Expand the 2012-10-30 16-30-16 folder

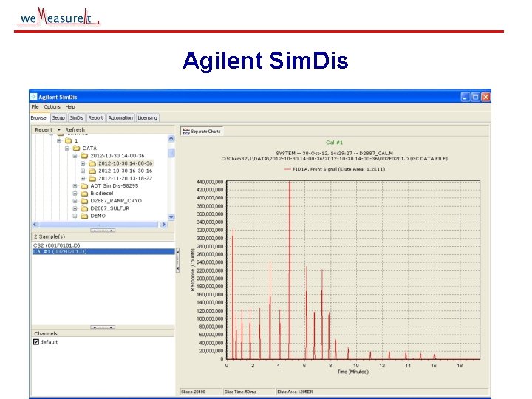pos(83,171)
